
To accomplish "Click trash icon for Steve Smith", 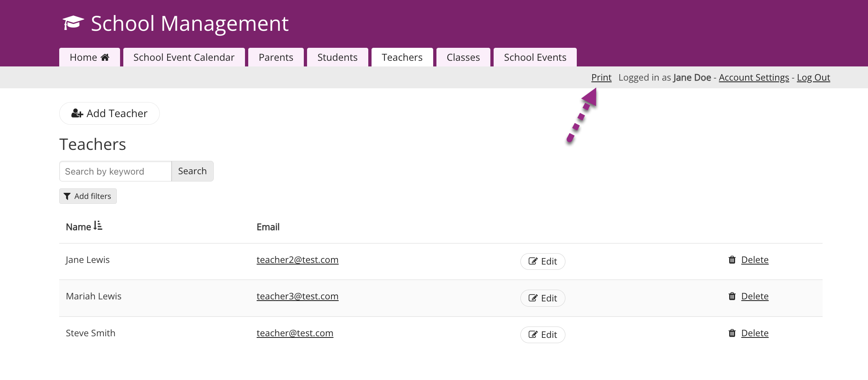I will pyautogui.click(x=732, y=333).
